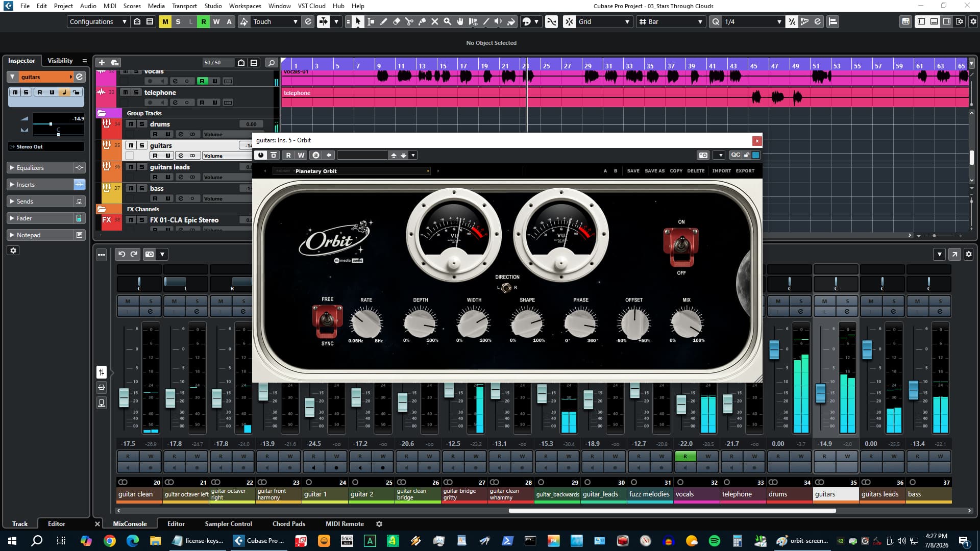Solo the bass group track
Image resolution: width=980 pixels, height=551 pixels.
(142, 188)
